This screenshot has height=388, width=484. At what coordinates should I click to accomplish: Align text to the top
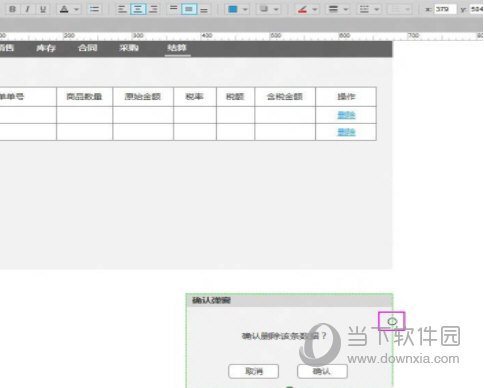pos(173,8)
